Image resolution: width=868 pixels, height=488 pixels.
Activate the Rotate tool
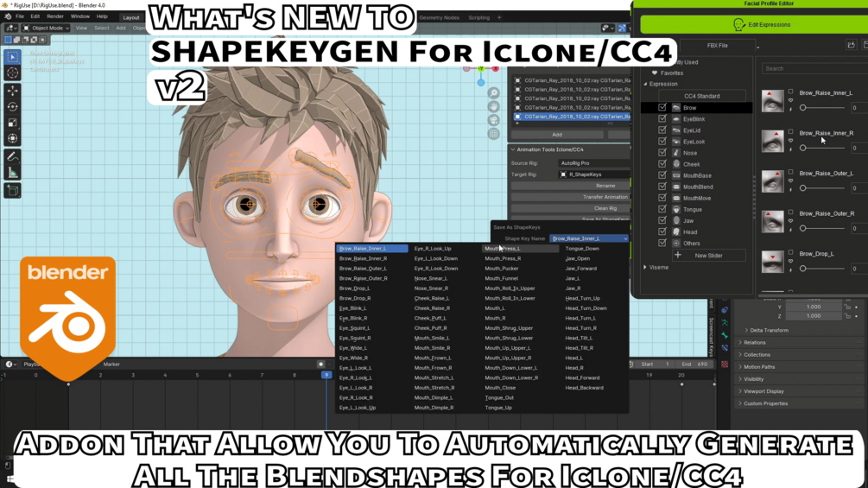pos(13,107)
